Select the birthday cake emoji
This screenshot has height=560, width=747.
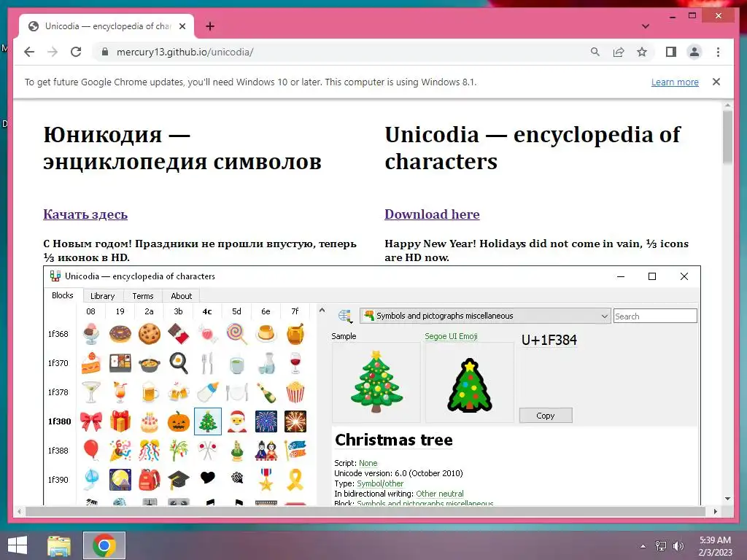click(149, 421)
